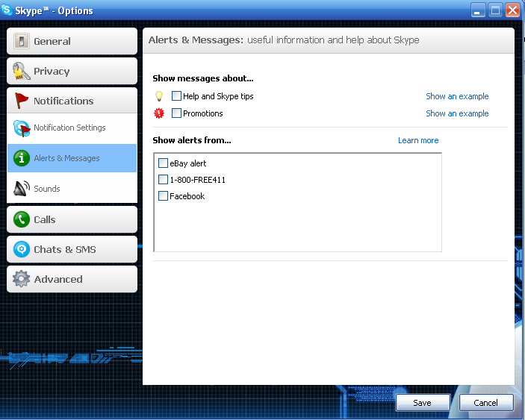Click the red Promotions badge icon
This screenshot has width=525, height=420.
click(159, 113)
